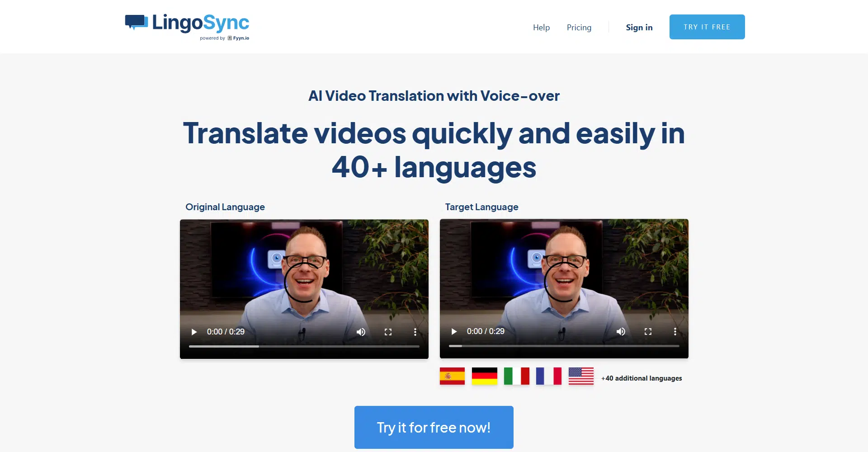Mute the Target Language video
The image size is (868, 452).
pos(621,331)
